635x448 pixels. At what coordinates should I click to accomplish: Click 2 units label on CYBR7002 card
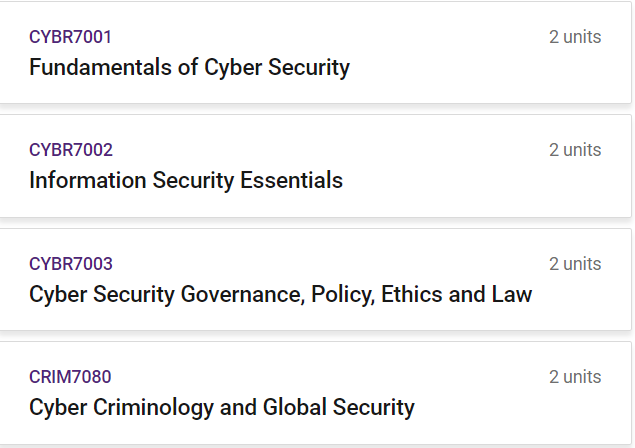click(575, 150)
